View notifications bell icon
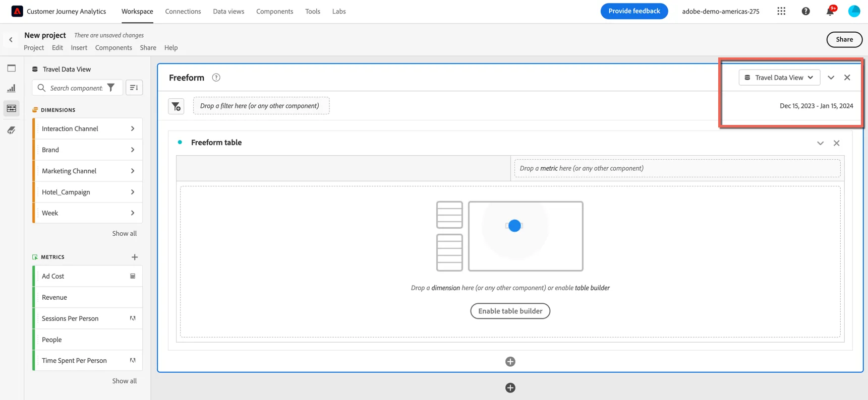The height and width of the screenshot is (400, 868). [x=830, y=11]
